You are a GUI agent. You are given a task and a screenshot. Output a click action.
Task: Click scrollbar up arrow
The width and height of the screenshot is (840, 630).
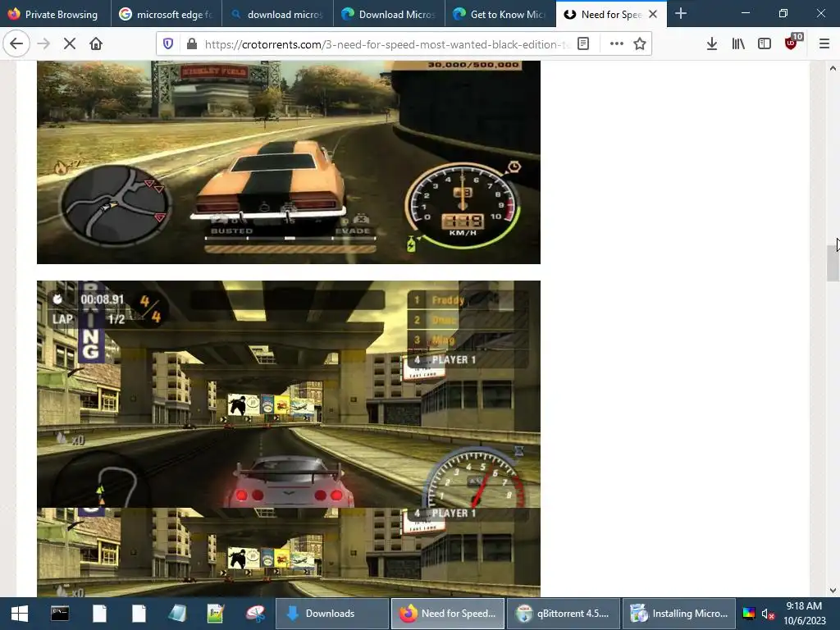(x=833, y=68)
